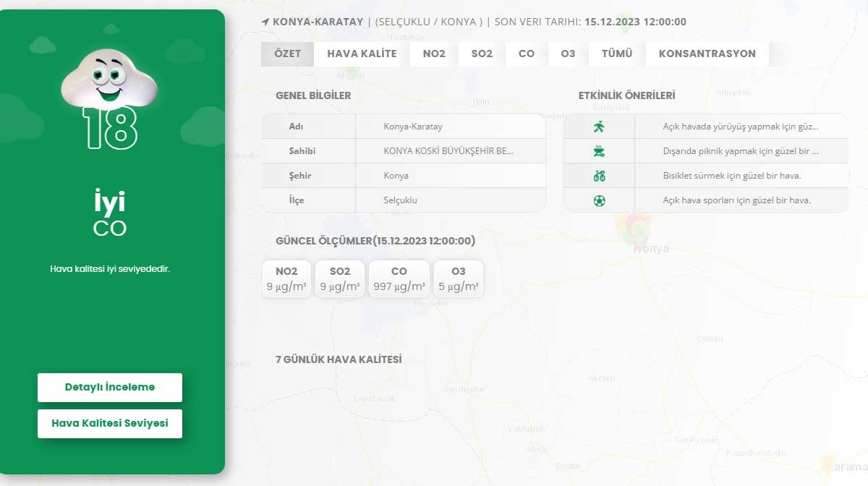Open the KONSANTRASYON tab
The height and width of the screenshot is (486, 868).
pos(707,54)
